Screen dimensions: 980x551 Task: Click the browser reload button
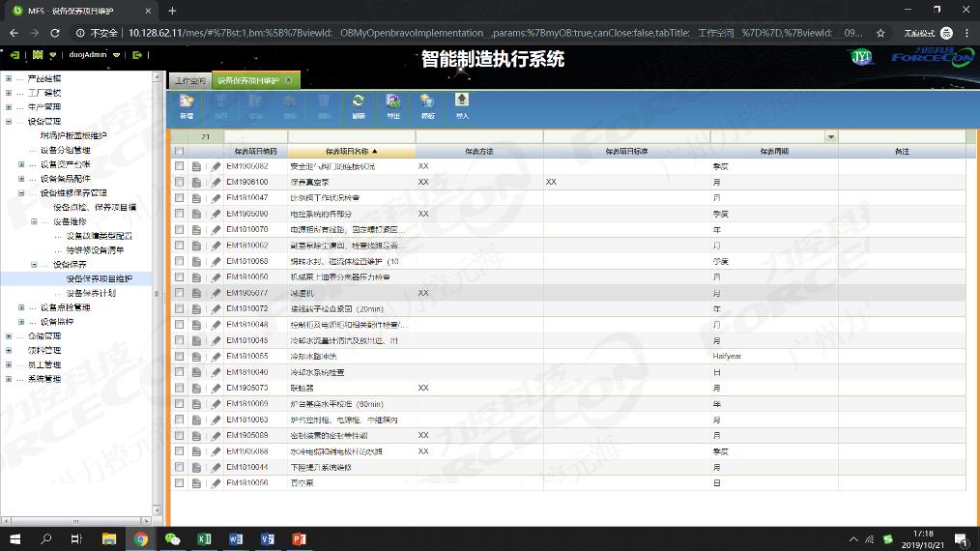(x=55, y=33)
